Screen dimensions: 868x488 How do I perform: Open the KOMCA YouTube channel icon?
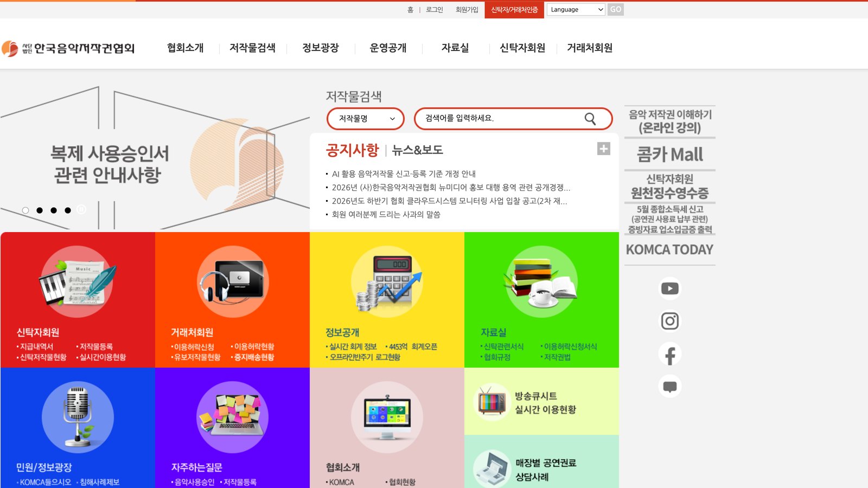click(670, 288)
